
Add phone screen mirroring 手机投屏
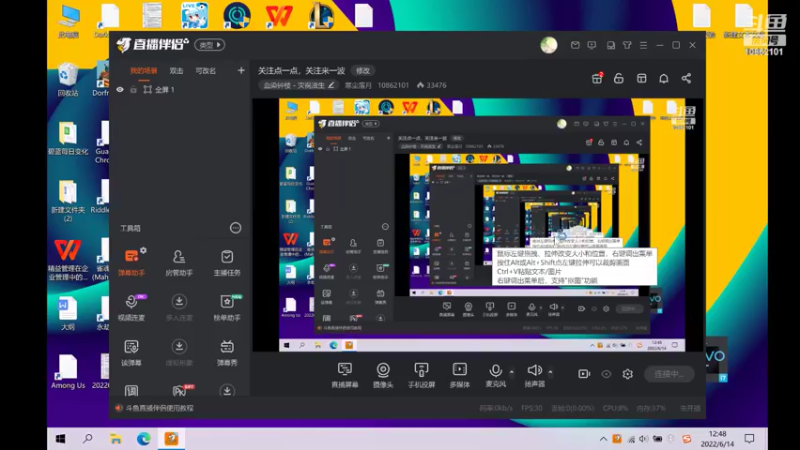pyautogui.click(x=421, y=375)
